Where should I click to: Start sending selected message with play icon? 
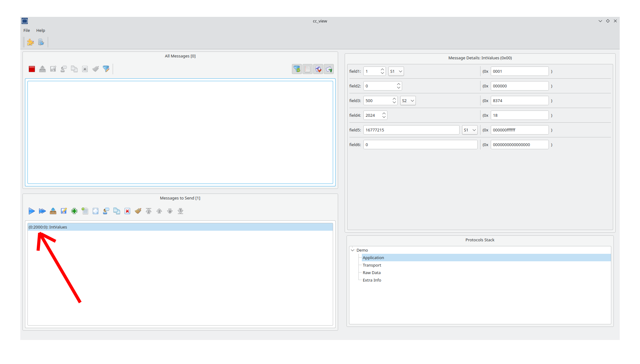(32, 211)
